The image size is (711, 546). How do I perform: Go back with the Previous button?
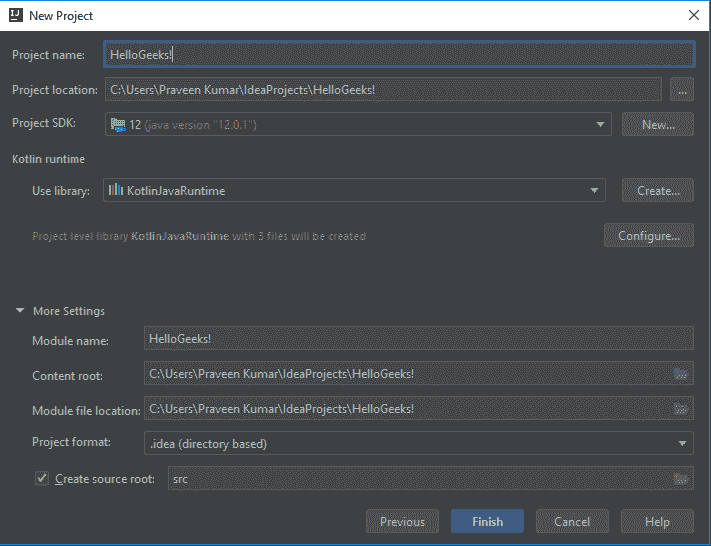tap(402, 521)
